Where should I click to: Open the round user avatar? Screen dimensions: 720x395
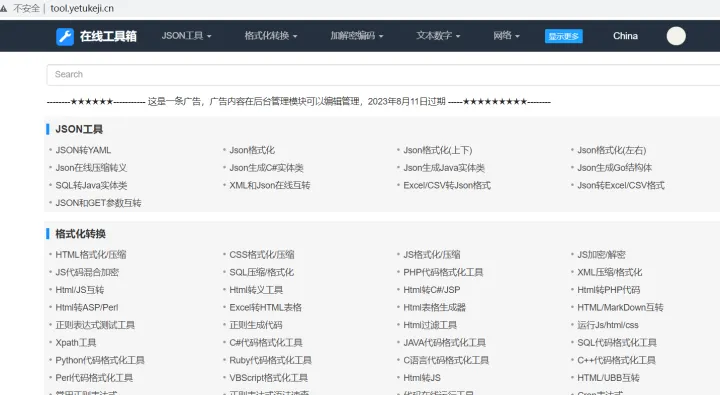[676, 36]
